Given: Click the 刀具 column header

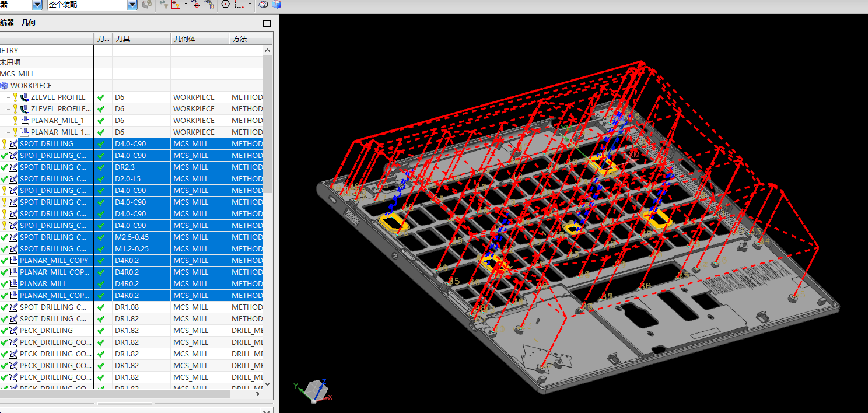Looking at the screenshot, I should click(141, 39).
